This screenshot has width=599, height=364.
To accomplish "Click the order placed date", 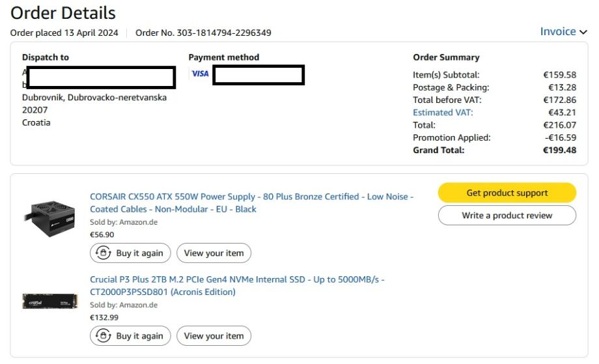I will 64,33.
